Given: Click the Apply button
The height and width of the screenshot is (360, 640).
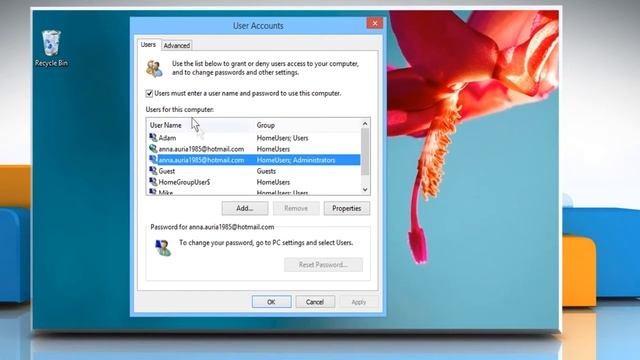Looking at the screenshot, I should pyautogui.click(x=358, y=302).
